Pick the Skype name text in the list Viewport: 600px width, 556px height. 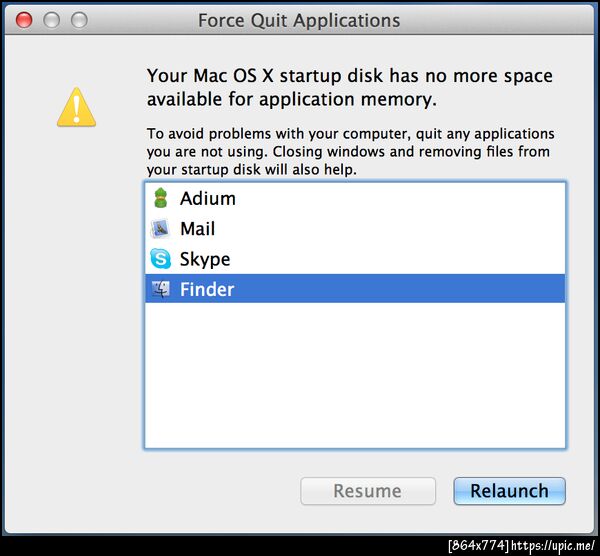click(x=205, y=259)
